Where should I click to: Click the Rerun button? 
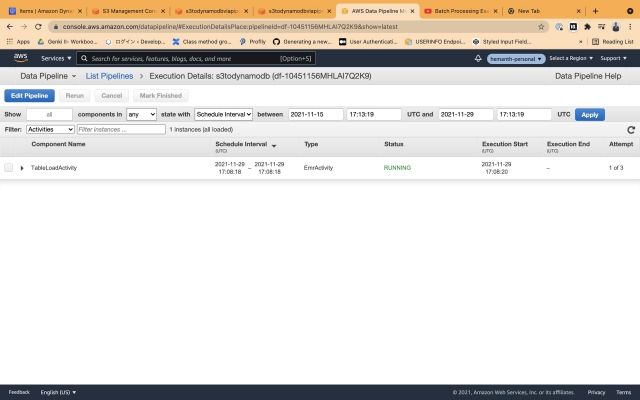75,96
